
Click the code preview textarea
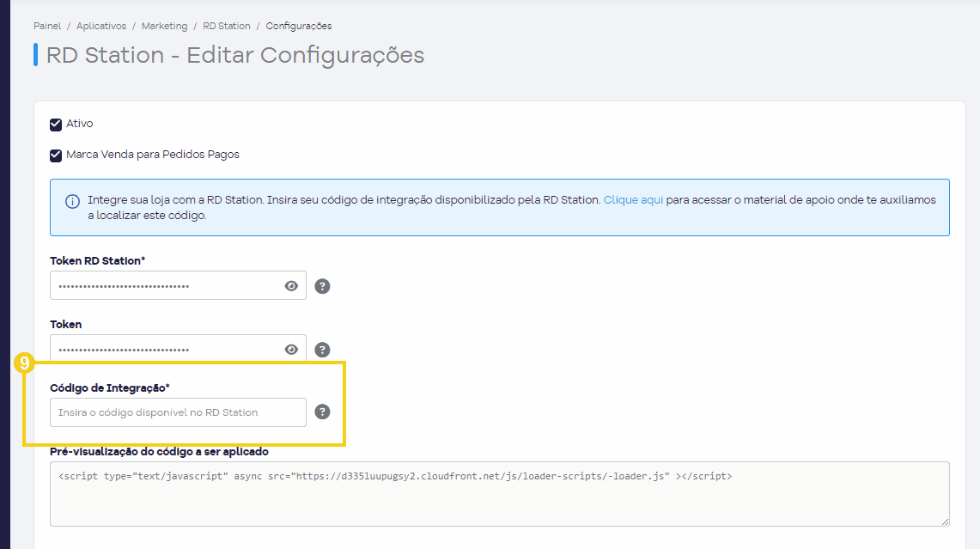click(499, 494)
